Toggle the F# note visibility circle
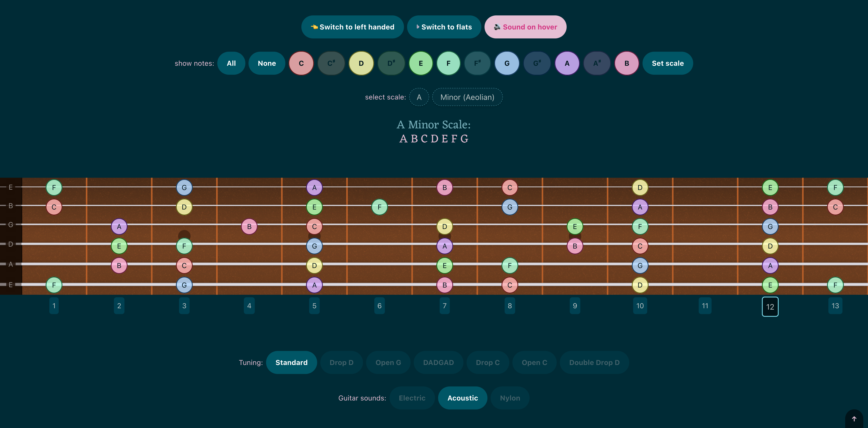This screenshot has width=868, height=428. click(477, 63)
